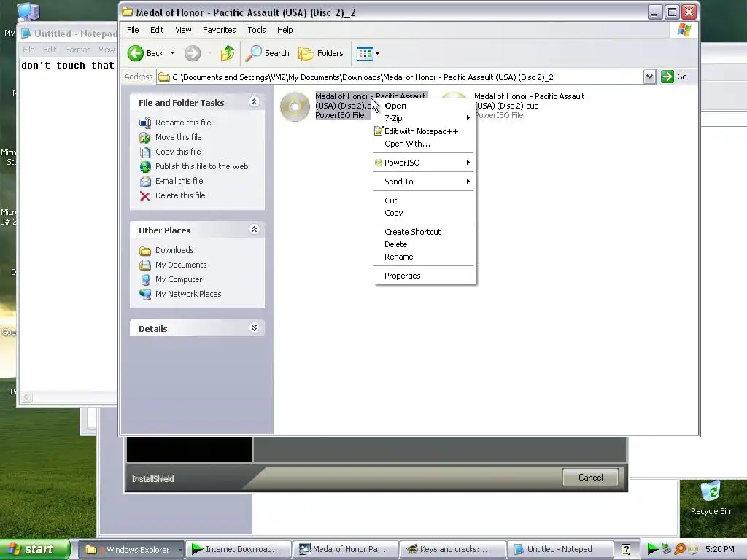Click the green Go arrow button

[667, 77]
